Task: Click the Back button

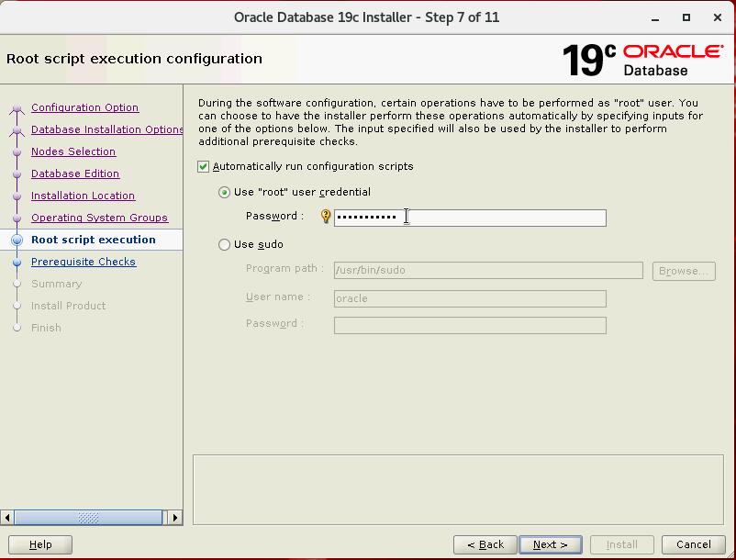Action: pyautogui.click(x=485, y=544)
